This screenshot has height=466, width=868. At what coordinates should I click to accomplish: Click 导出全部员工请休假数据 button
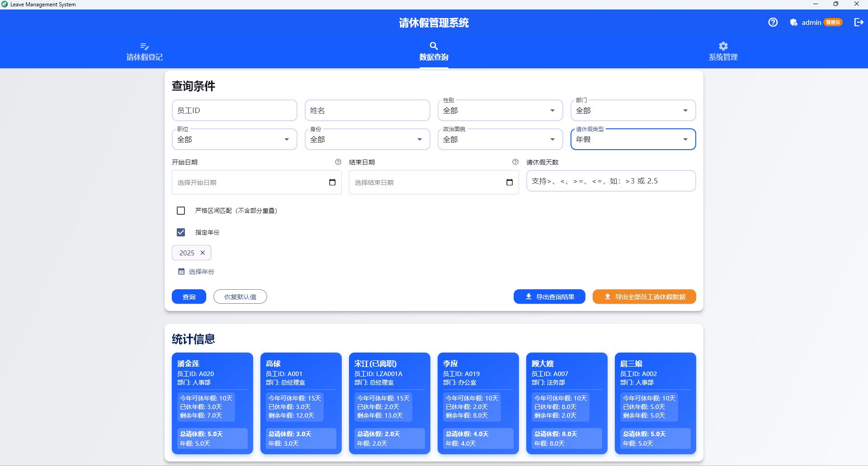point(644,297)
